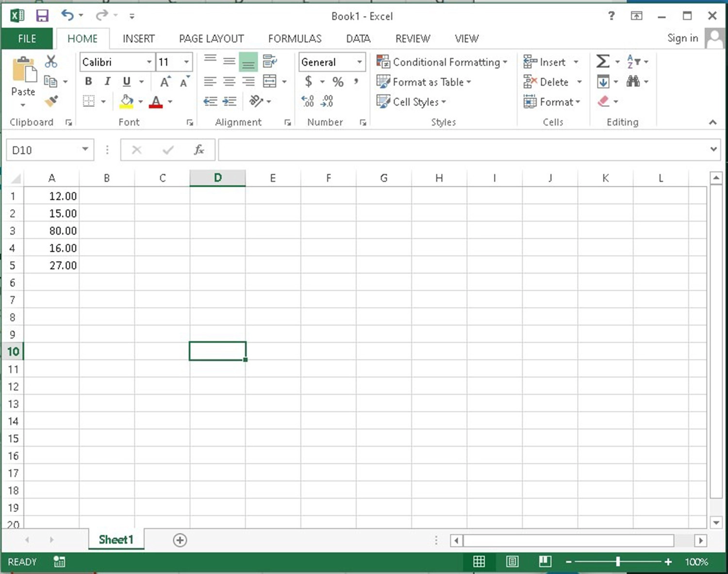The image size is (728, 574).
Task: Undo the last action
Action: (x=67, y=16)
